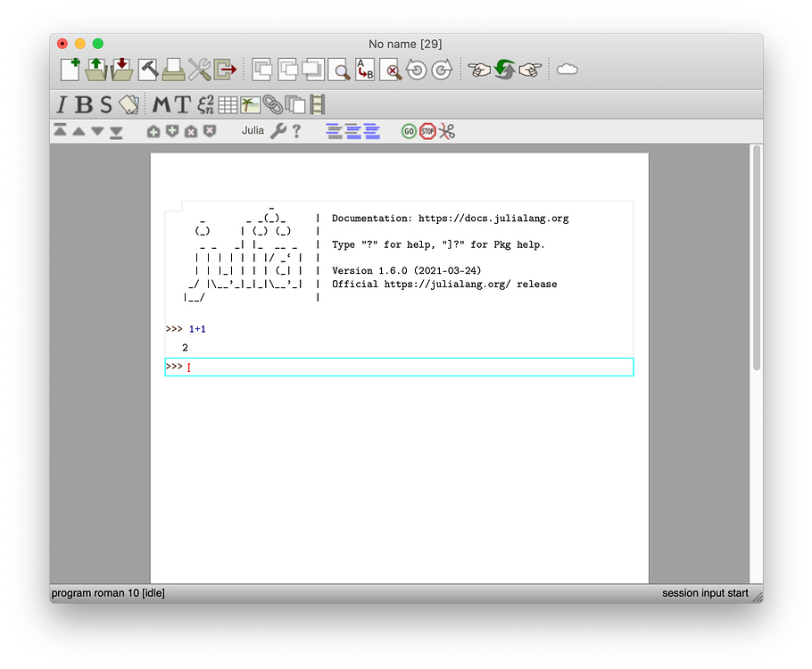Click the first blue lines icon
This screenshot has width=812, height=669.
pos(334,131)
